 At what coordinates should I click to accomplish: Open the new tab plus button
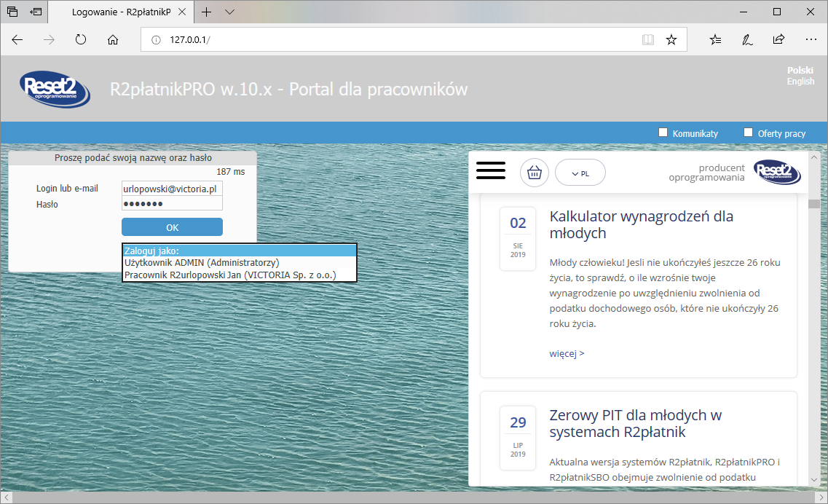click(207, 12)
